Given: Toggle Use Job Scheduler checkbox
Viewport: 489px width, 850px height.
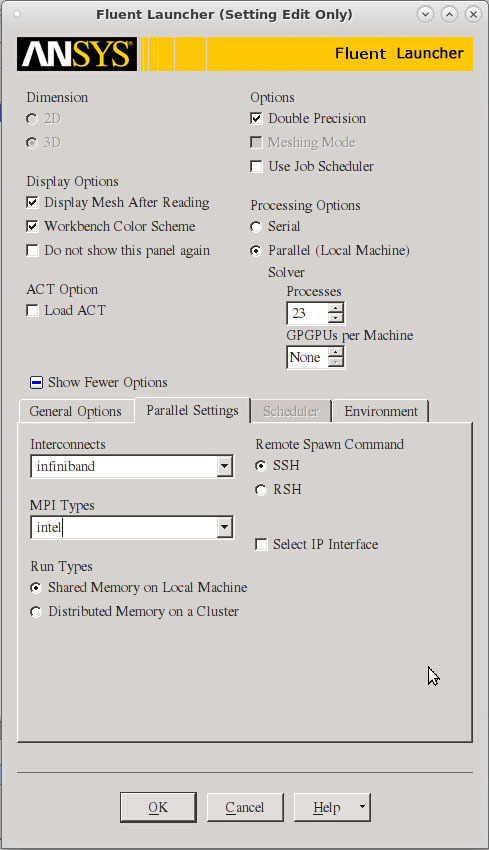Looking at the screenshot, I should (256, 166).
